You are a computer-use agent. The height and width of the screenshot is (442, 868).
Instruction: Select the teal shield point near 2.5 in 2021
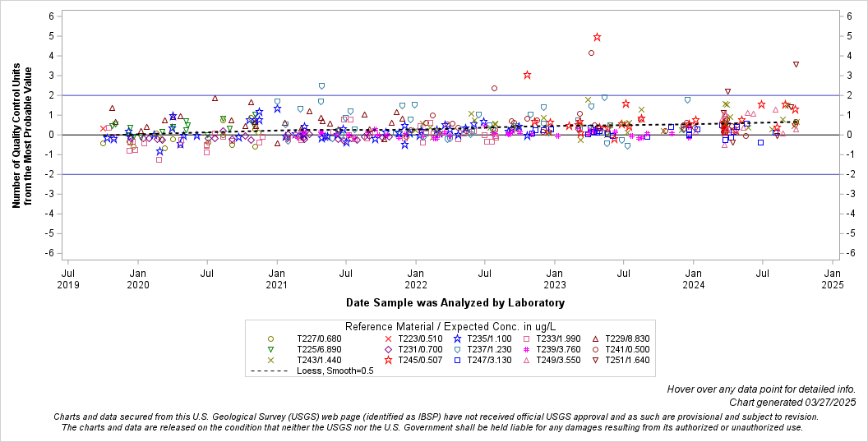tap(321, 85)
